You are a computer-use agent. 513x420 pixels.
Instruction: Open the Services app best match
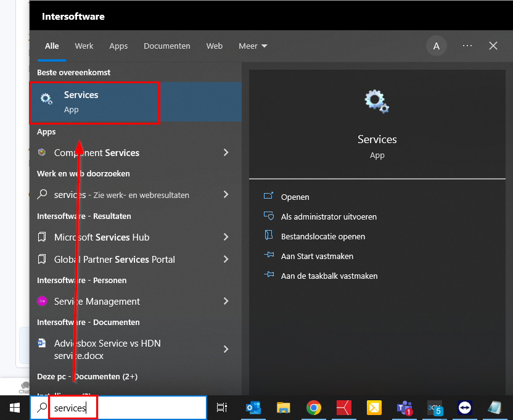point(136,102)
